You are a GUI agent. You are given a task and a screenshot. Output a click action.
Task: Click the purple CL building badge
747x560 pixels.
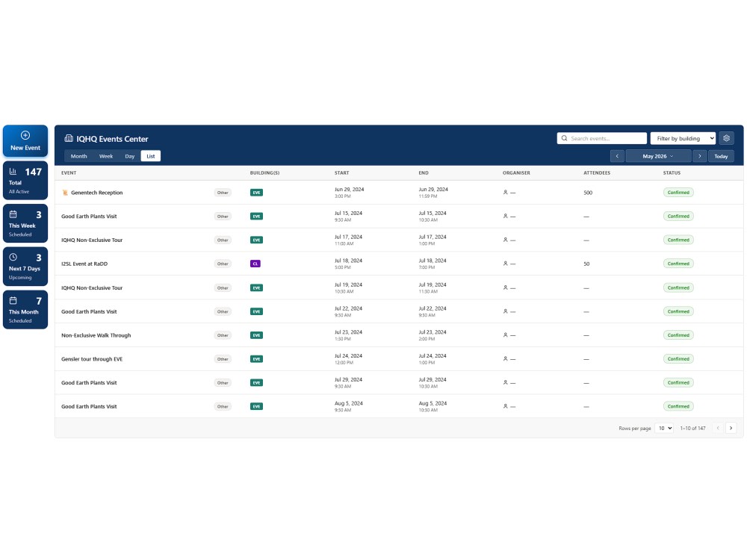tap(255, 264)
